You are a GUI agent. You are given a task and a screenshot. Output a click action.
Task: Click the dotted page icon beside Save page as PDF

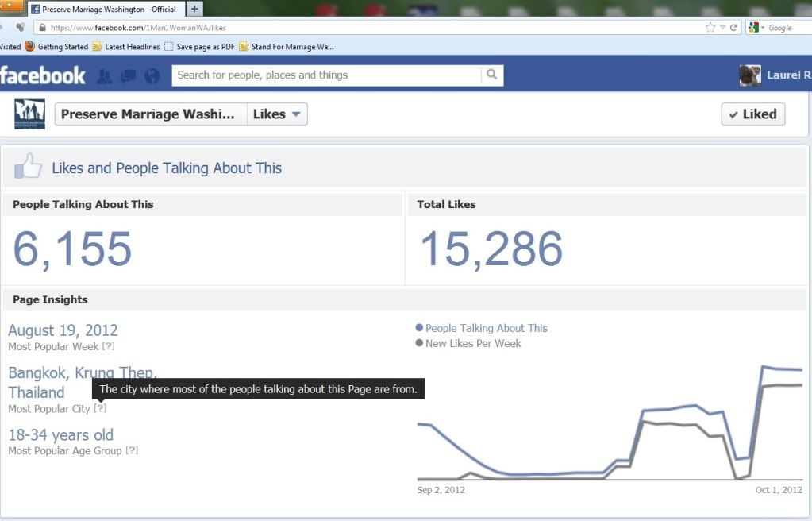pyautogui.click(x=168, y=47)
